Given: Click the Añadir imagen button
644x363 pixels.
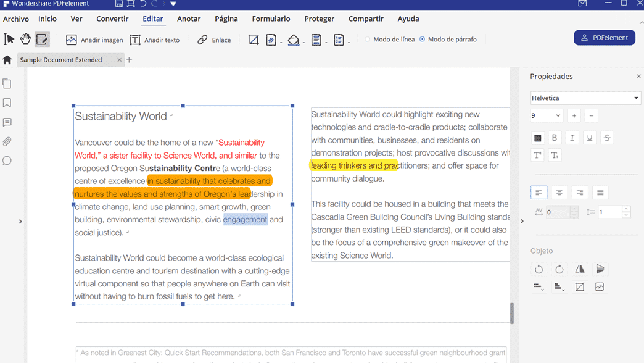Looking at the screenshot, I should [x=94, y=40].
